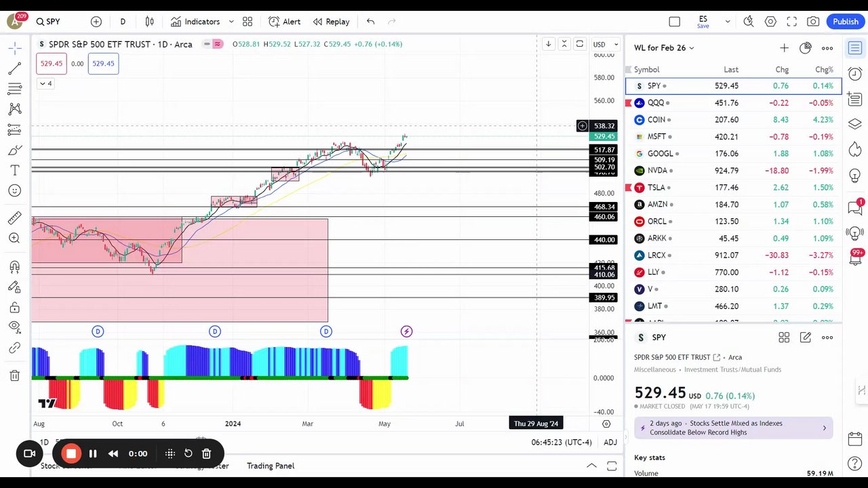
Task: Sort watchlist by Symbol column header
Action: pyautogui.click(x=646, y=70)
